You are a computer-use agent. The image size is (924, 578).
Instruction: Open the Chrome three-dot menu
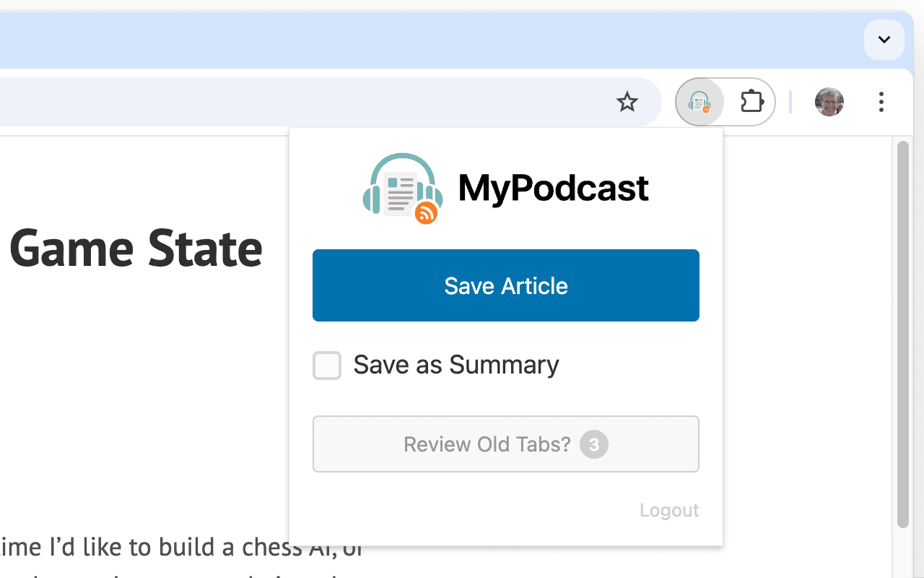click(x=881, y=102)
